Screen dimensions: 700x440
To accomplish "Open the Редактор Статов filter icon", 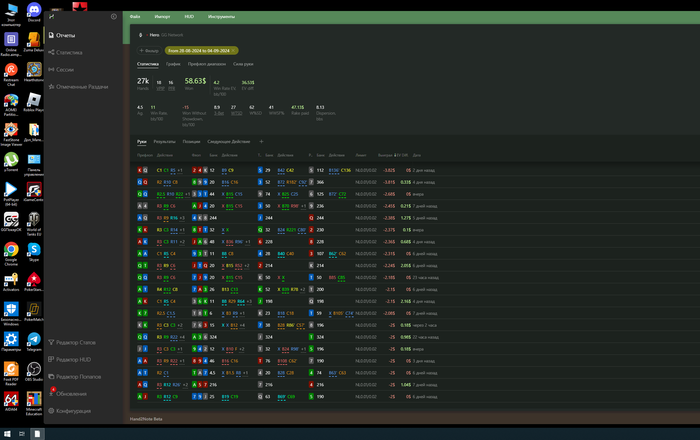I will pos(50,343).
